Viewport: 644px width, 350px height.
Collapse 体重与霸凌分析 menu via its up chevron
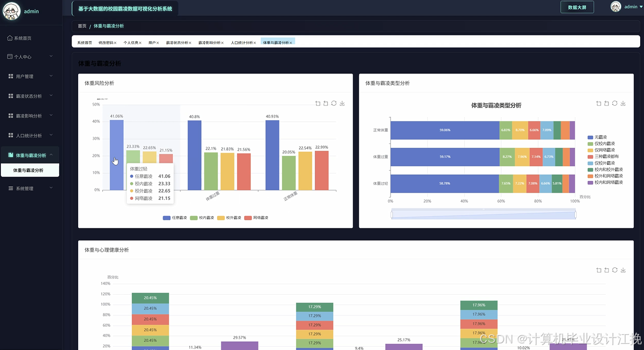click(x=51, y=155)
